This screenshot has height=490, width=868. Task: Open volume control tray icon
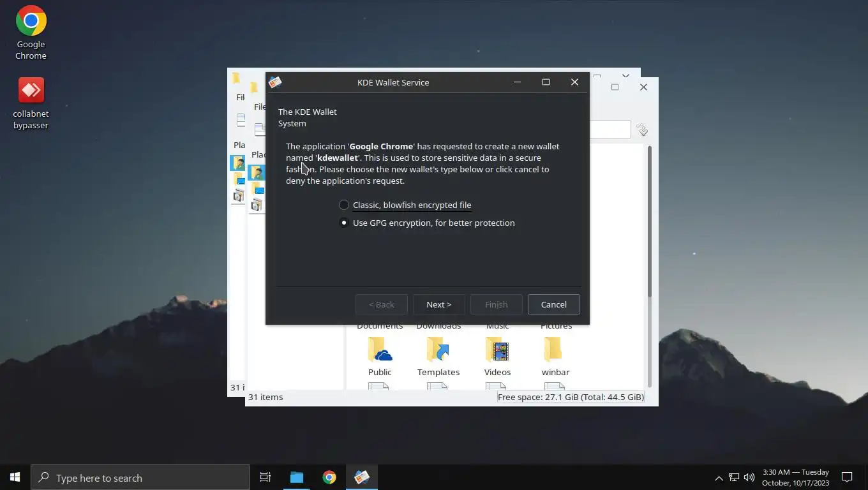click(x=749, y=477)
